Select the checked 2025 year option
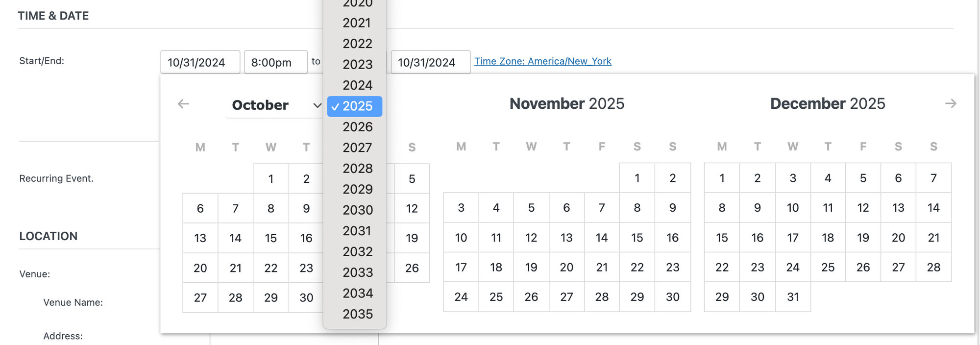 (x=355, y=106)
